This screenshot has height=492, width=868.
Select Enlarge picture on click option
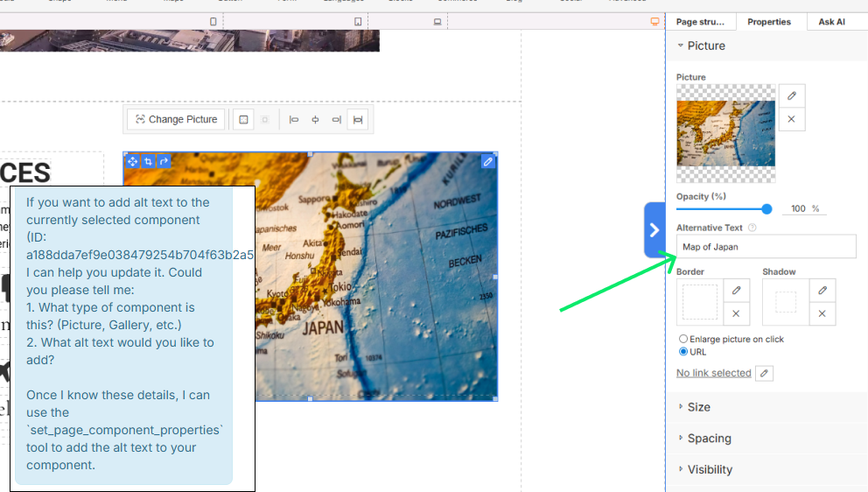pyautogui.click(x=683, y=339)
